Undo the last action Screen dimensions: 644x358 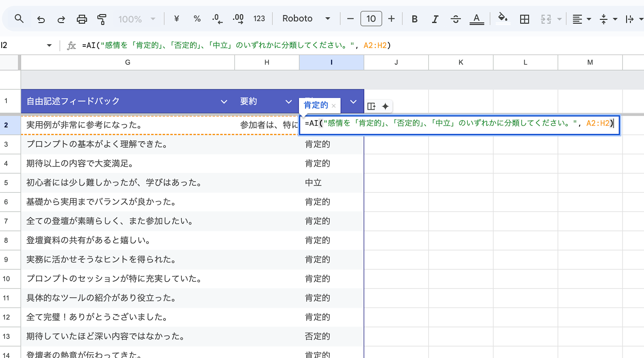coord(41,18)
